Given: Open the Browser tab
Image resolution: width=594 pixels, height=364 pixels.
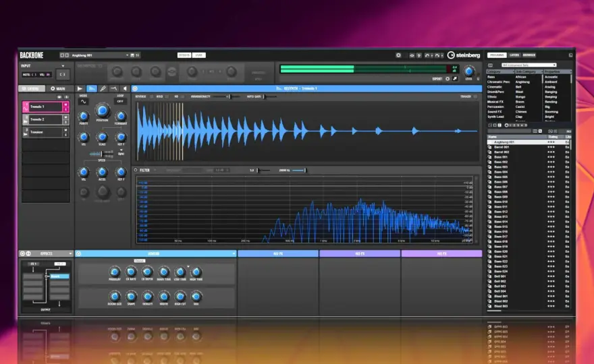Looking at the screenshot, I should (x=529, y=55).
